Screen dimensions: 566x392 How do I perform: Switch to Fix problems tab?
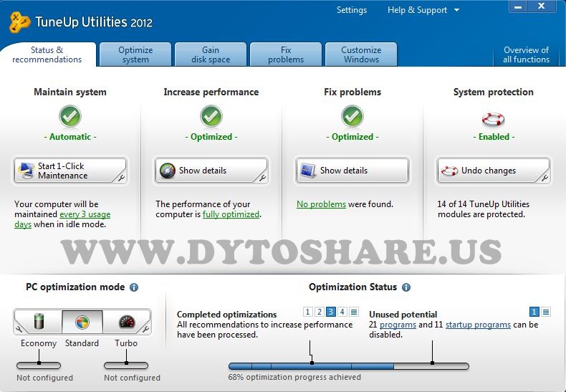[x=286, y=54]
